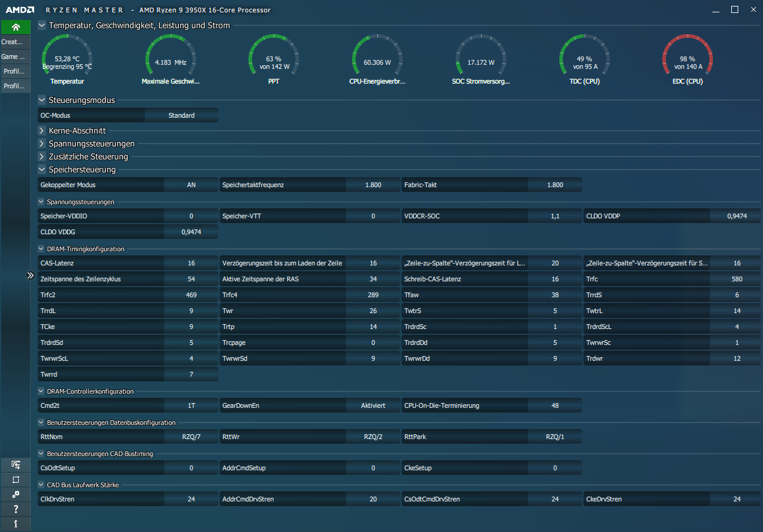This screenshot has height=532, width=763.
Task: Select Profil... tab directly below Game tab
Action: click(15, 71)
